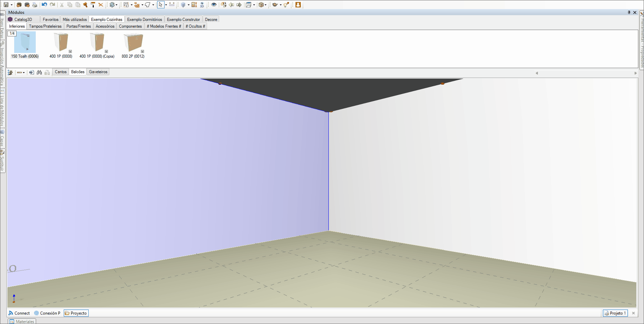Screen dimensions: 644x324
Task: Expand the selection pointer tool dropdown
Action: 166,5
